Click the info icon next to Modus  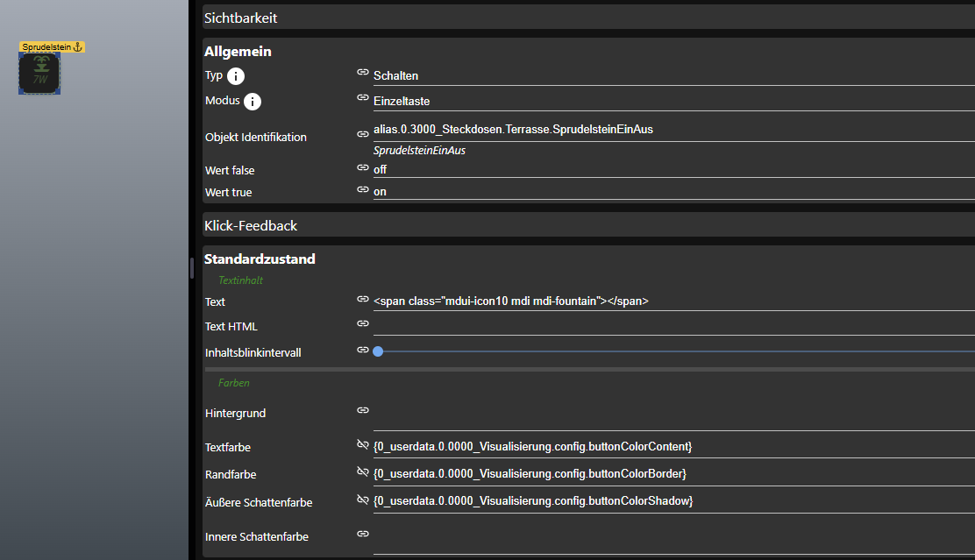253,102
